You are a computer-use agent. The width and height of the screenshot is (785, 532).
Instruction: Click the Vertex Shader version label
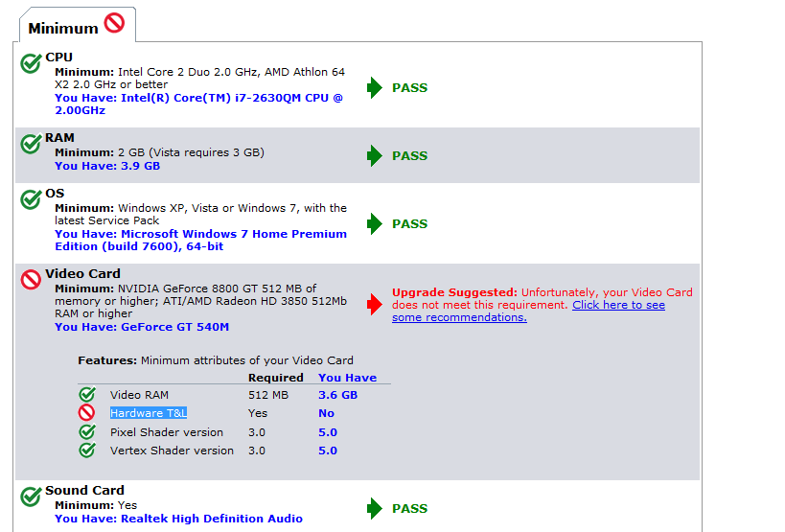[172, 451]
